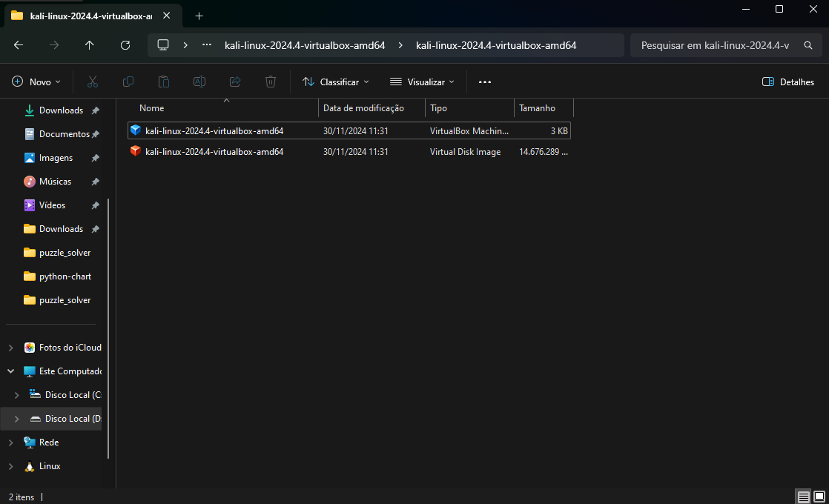Refresh the current folder view
Image resolution: width=829 pixels, height=504 pixels.
pyautogui.click(x=125, y=45)
